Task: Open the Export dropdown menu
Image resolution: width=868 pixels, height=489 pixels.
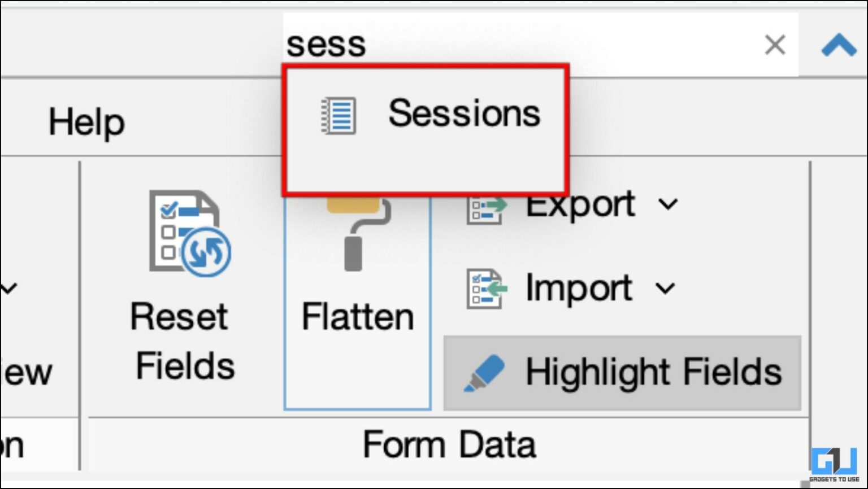Action: [669, 205]
